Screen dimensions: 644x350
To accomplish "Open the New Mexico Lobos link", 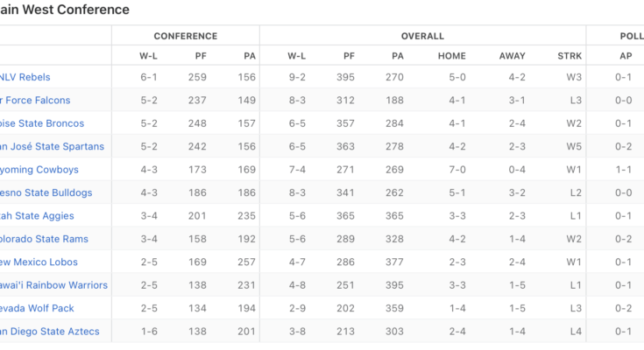I will click(39, 262).
